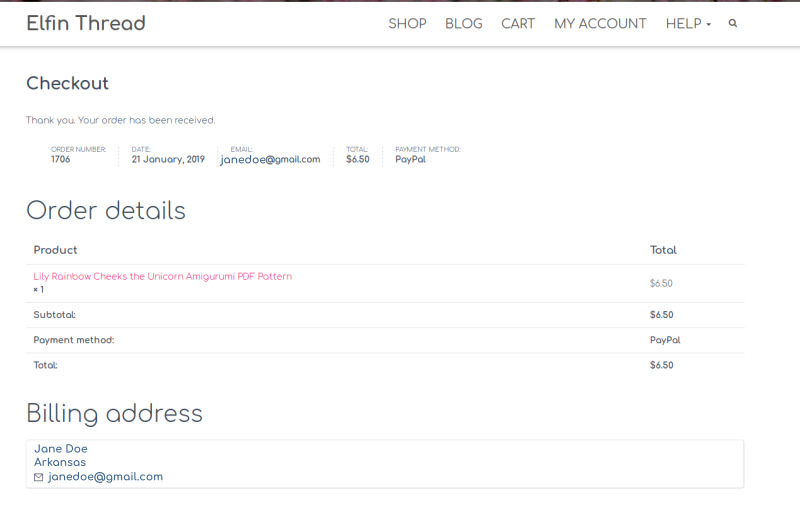The image size is (800, 507).
Task: Click the PayPal value in order summary
Action: pos(410,159)
